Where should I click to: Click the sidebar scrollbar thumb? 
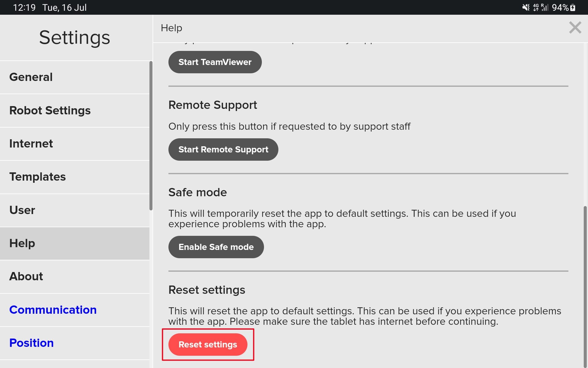pyautogui.click(x=151, y=136)
